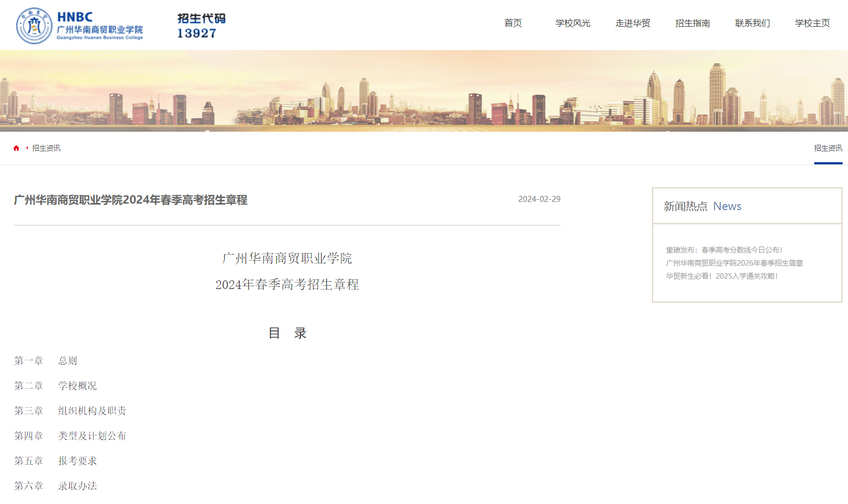Open 华贸新生必看！2025入学通关攻略
The height and width of the screenshot is (504, 848).
722,276
